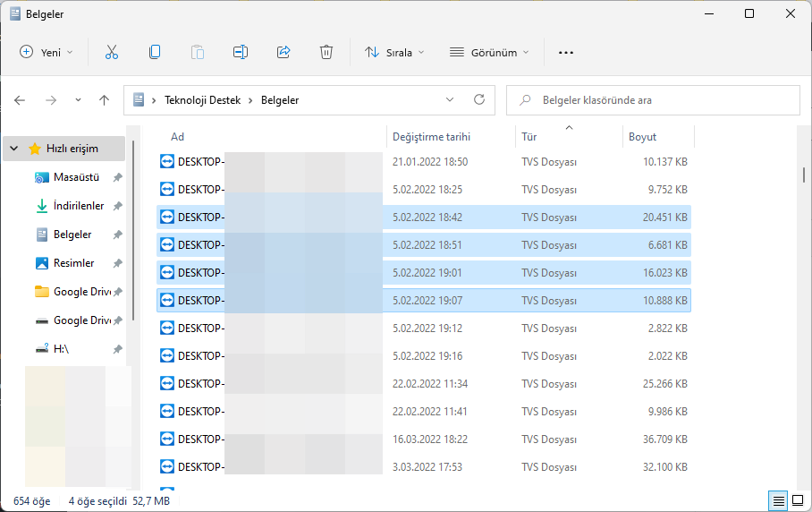Click the Copy icon in toolbar
Screen dimensions: 812x512
tap(155, 52)
